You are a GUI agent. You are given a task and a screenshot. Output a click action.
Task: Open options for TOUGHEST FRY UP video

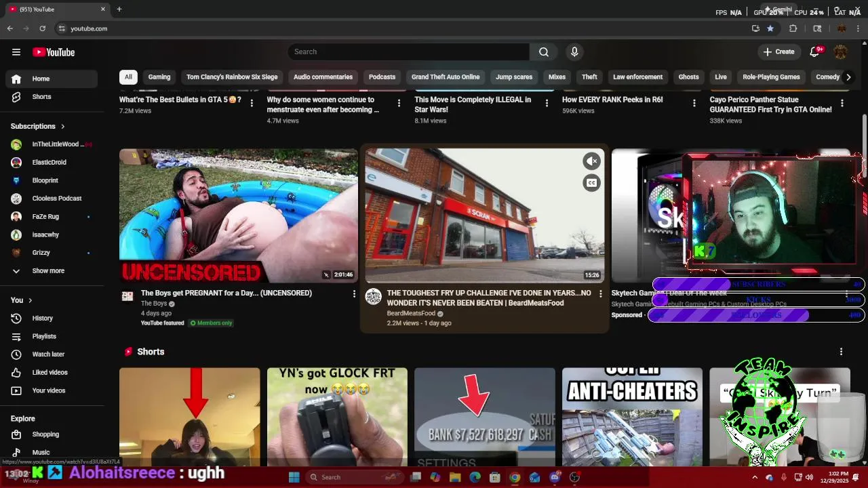[600, 293]
